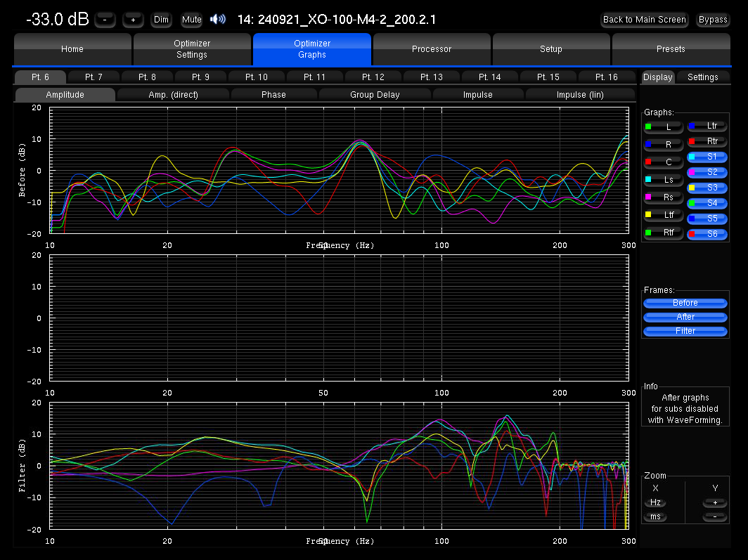Image resolution: width=748 pixels, height=560 pixels.
Task: Increase volume with the plus button
Action: 133,20
